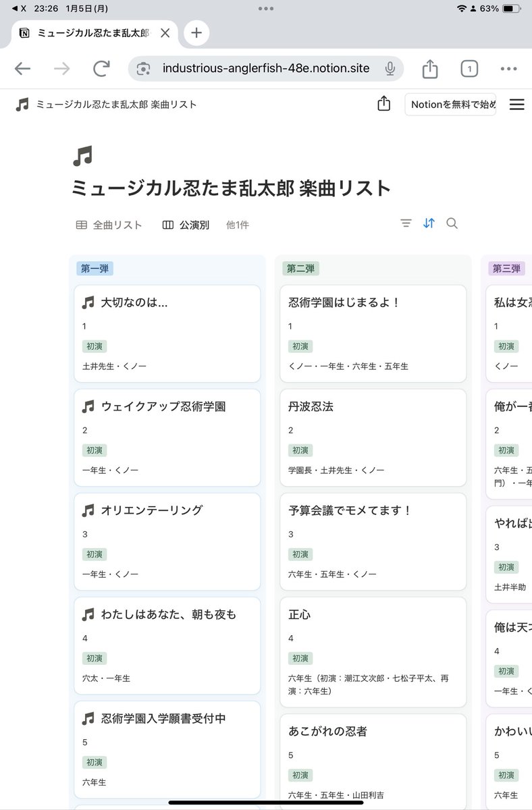Open browser share sheet icon
This screenshot has width=532, height=810.
click(x=429, y=68)
